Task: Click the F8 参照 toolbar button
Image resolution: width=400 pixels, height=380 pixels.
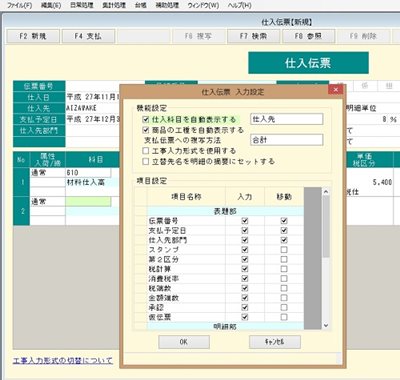Action: (x=308, y=36)
